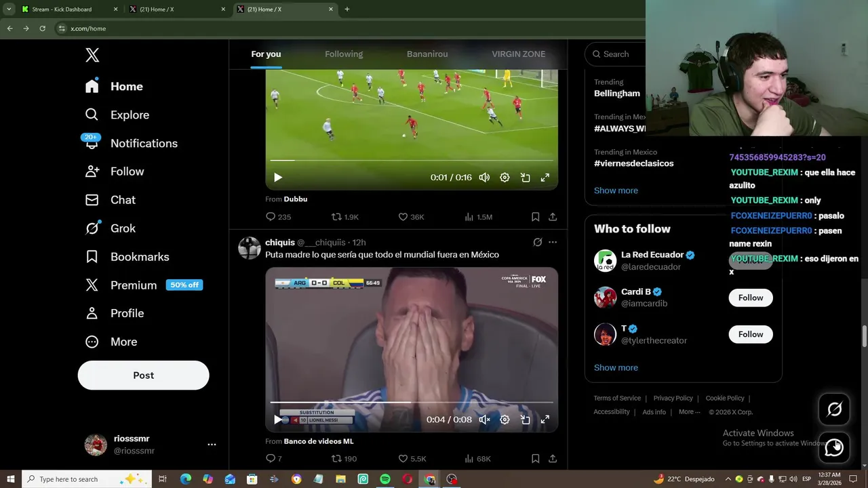Repost the post with 190 reposts
Screen dimensions: 868x488
point(344,459)
